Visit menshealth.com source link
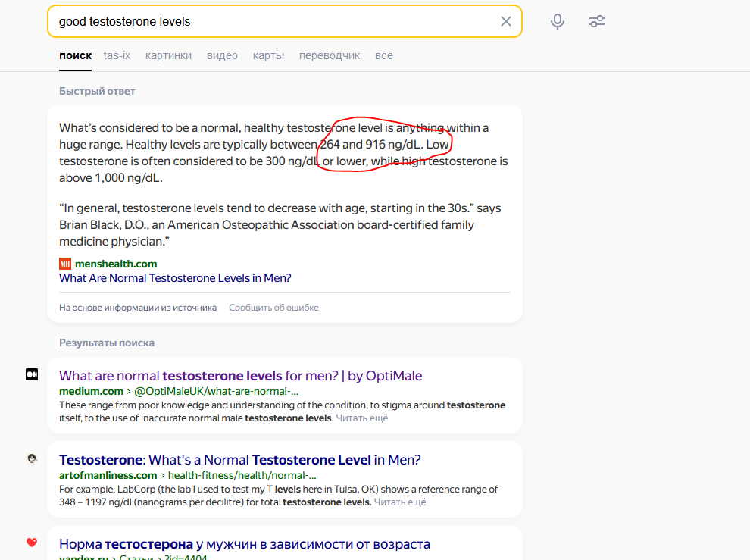Viewport: 750px width, 560px height. (116, 264)
